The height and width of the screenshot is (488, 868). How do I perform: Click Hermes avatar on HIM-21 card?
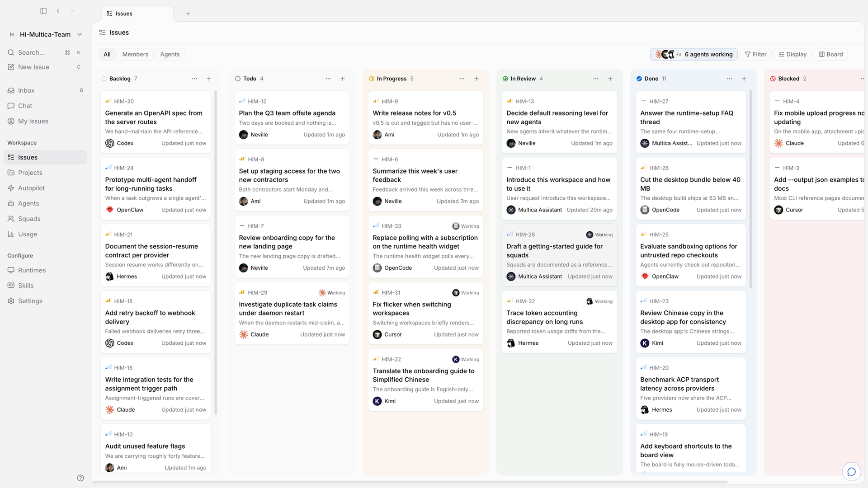click(109, 277)
